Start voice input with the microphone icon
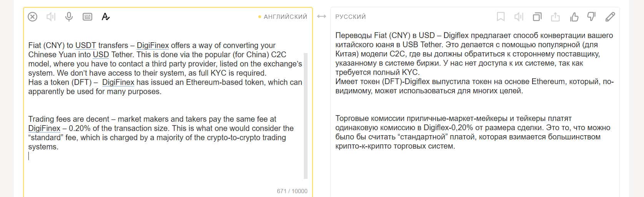 click(69, 17)
